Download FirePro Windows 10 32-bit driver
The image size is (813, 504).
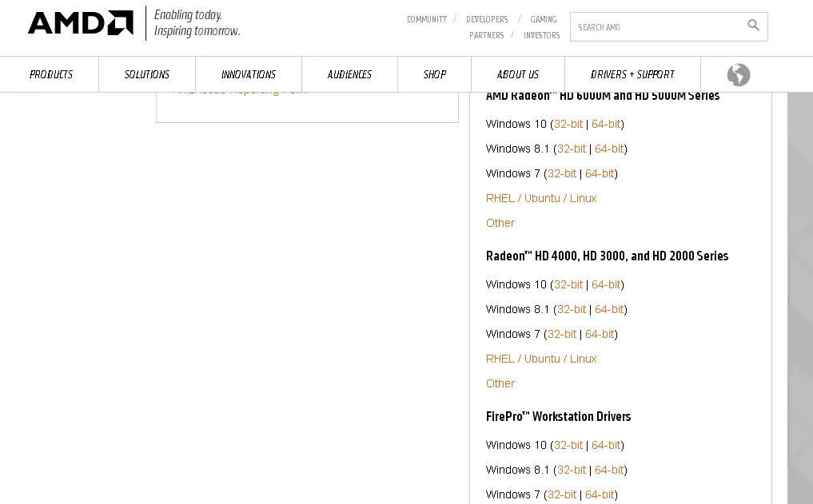(x=568, y=446)
